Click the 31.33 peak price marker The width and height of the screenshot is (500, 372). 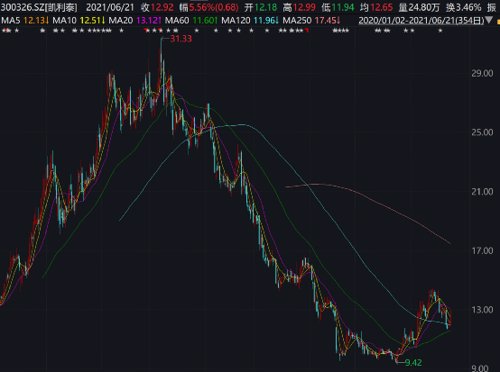pos(181,39)
